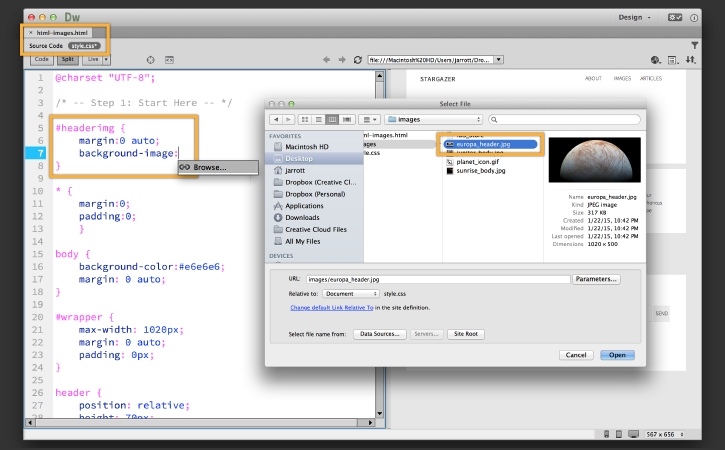Open the arrange-by dropdown in file dialog

click(369, 119)
